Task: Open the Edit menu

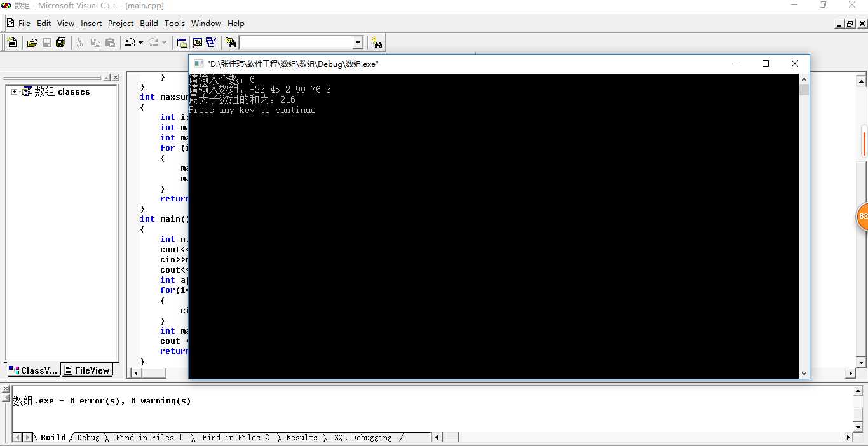Action: (44, 23)
